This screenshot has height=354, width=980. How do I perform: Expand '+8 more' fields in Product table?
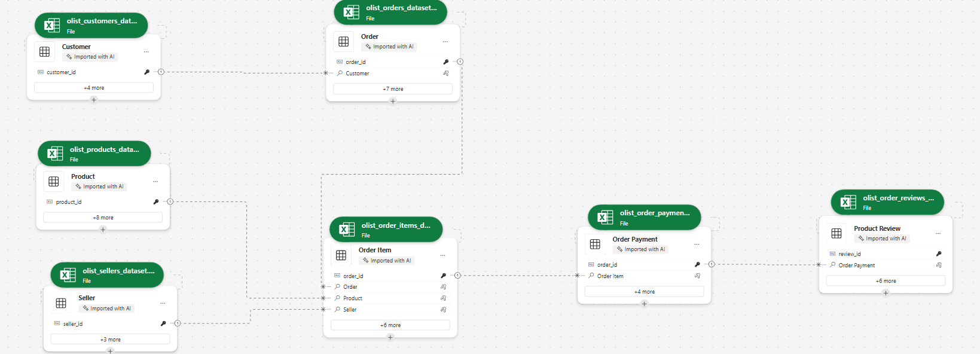tap(103, 218)
